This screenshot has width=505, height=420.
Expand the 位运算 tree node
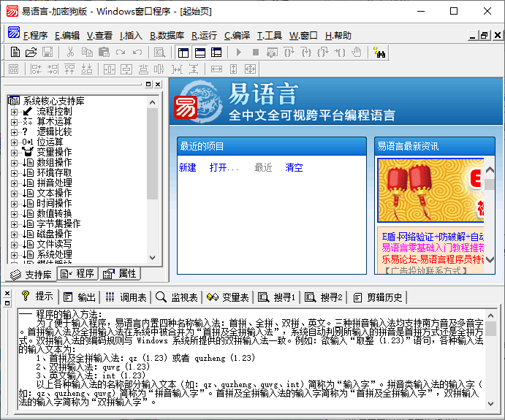14,142
